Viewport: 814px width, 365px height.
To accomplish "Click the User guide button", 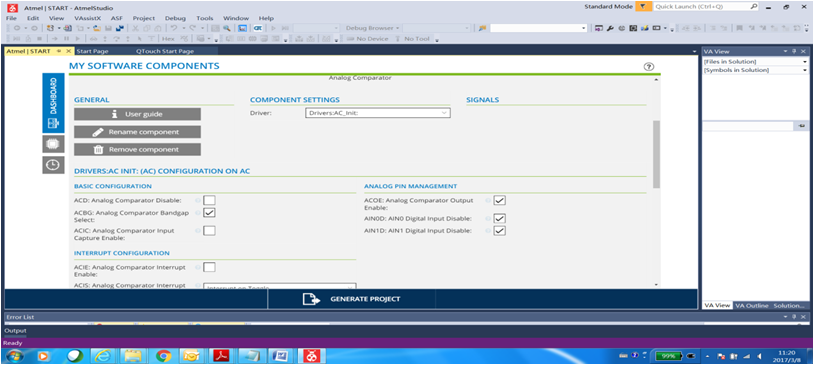I will (137, 114).
